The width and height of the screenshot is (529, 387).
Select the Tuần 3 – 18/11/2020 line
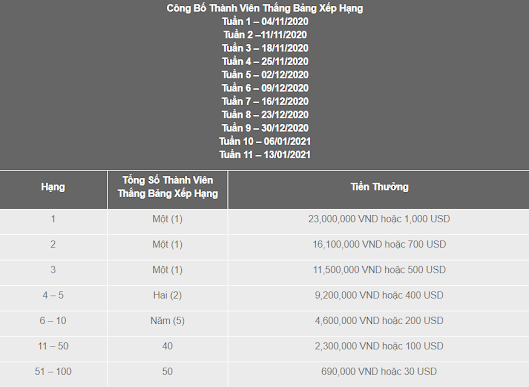click(265, 48)
